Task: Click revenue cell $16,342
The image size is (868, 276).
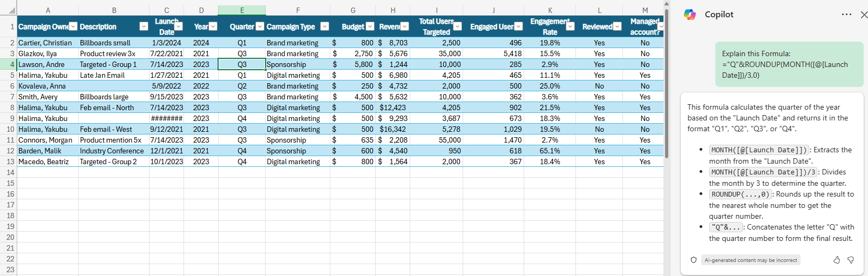Action: point(393,129)
